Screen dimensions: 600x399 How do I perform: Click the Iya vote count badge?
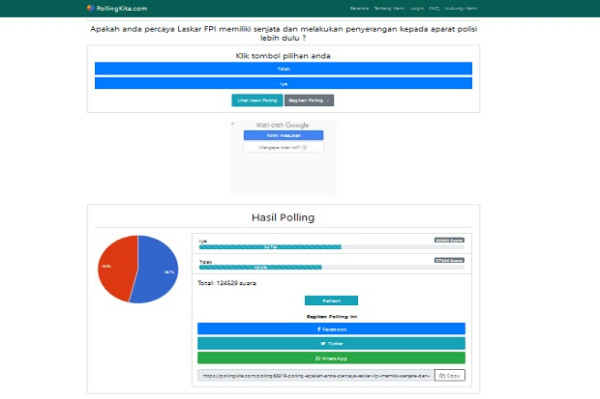[x=449, y=240]
